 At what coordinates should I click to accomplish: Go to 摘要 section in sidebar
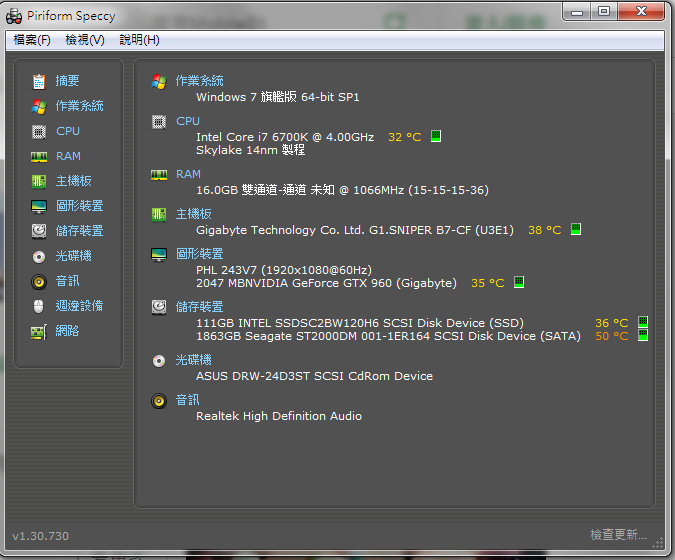(x=68, y=81)
